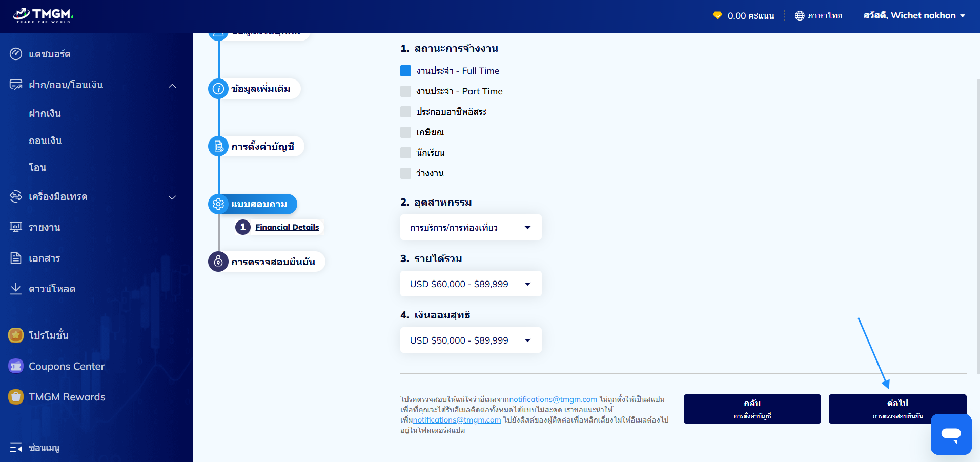This screenshot has height=462, width=980.
Task: Open the Financial Details link
Action: pos(287,227)
